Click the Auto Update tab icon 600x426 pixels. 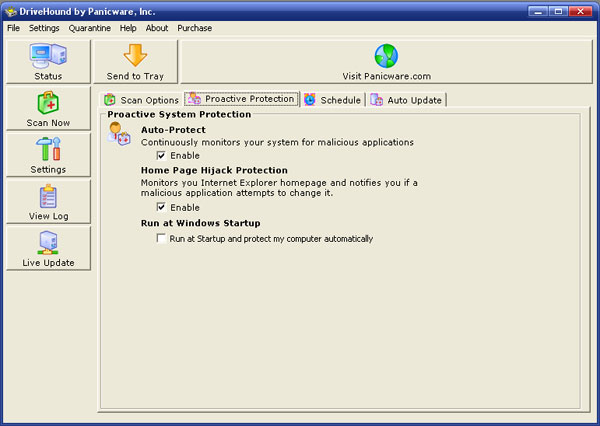click(377, 100)
